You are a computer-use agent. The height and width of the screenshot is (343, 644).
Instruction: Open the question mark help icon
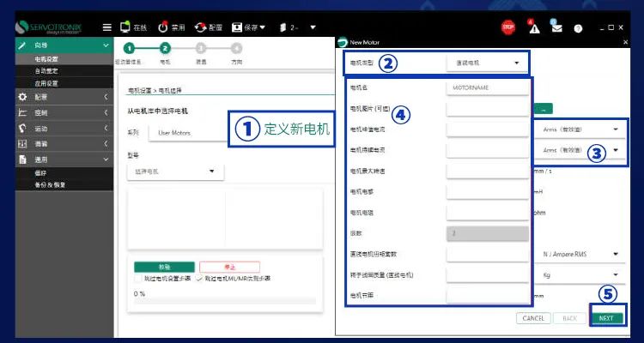pos(578,28)
